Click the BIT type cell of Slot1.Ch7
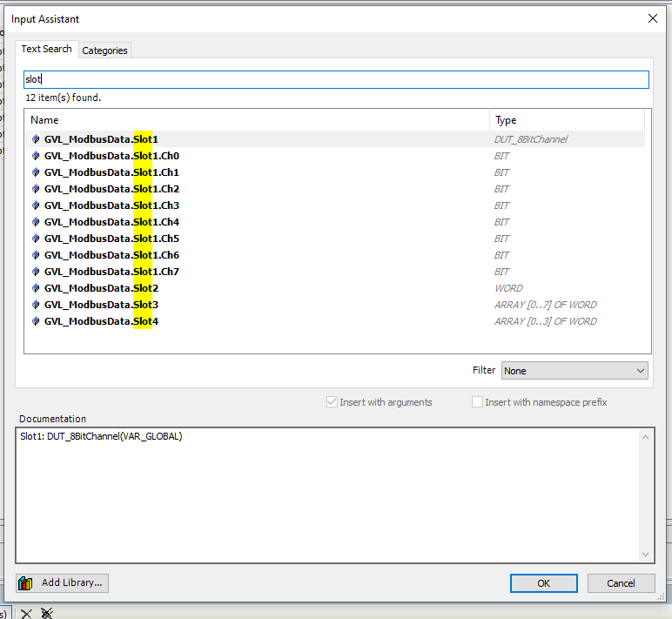672x619 pixels. (x=501, y=272)
